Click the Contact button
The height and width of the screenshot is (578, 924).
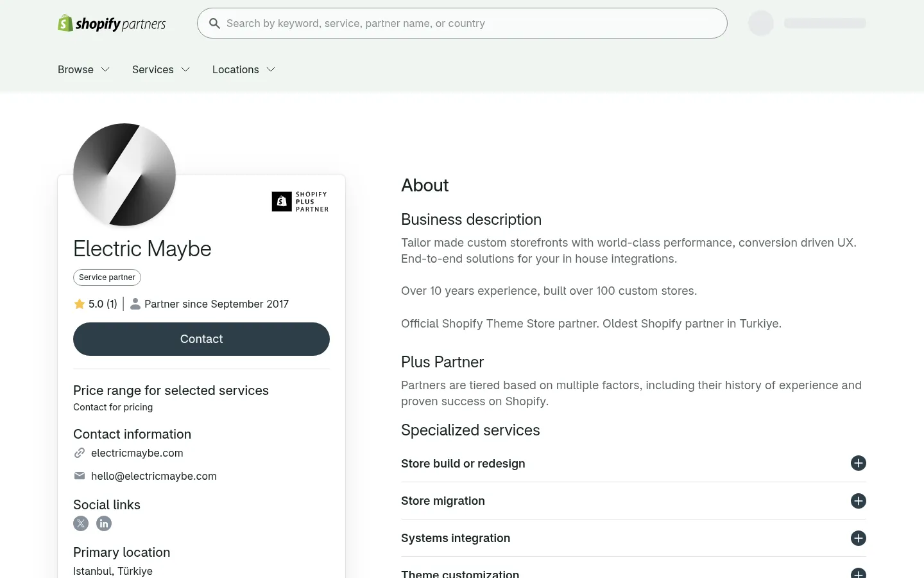tap(201, 339)
